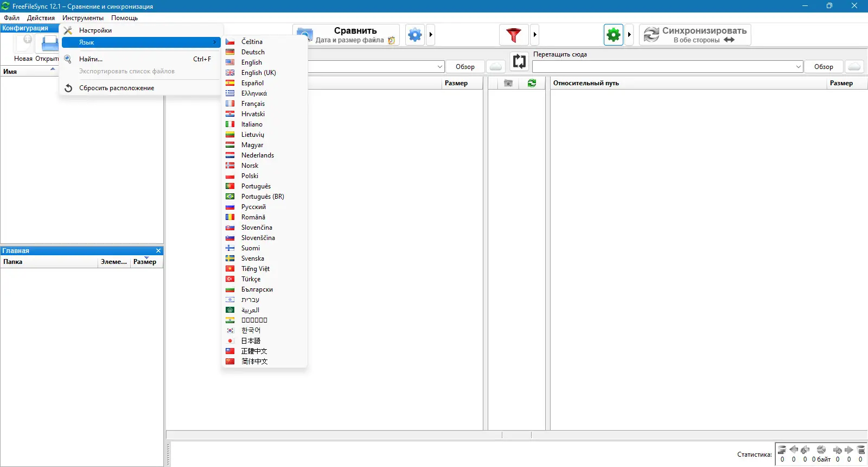Image resolution: width=868 pixels, height=467 pixels.
Task: Select Nederlands language
Action: pyautogui.click(x=264, y=155)
